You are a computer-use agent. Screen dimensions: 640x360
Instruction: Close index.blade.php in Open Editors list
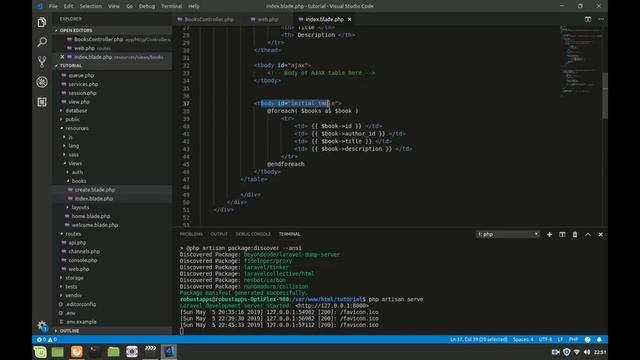62,57
